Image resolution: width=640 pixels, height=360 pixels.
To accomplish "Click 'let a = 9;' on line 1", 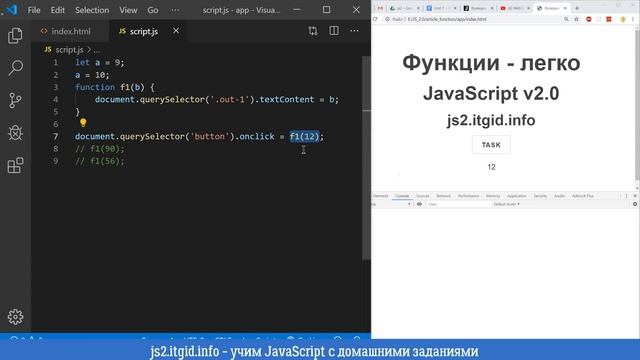I will coord(100,62).
